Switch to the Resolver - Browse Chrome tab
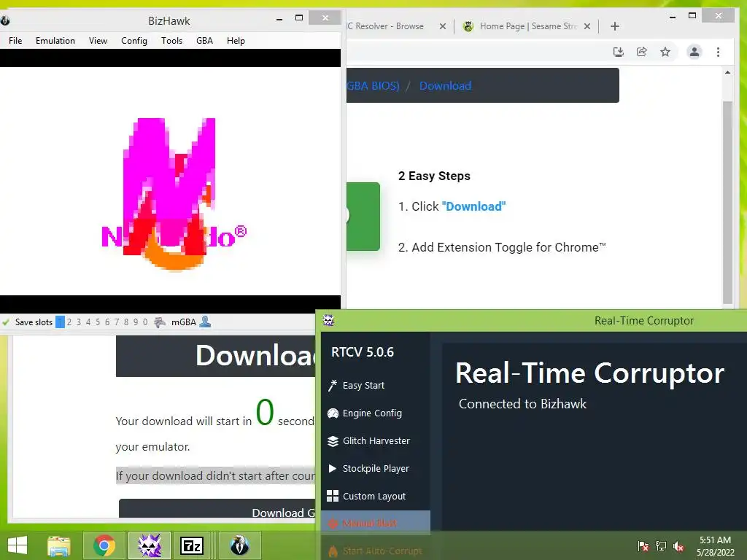 click(385, 26)
